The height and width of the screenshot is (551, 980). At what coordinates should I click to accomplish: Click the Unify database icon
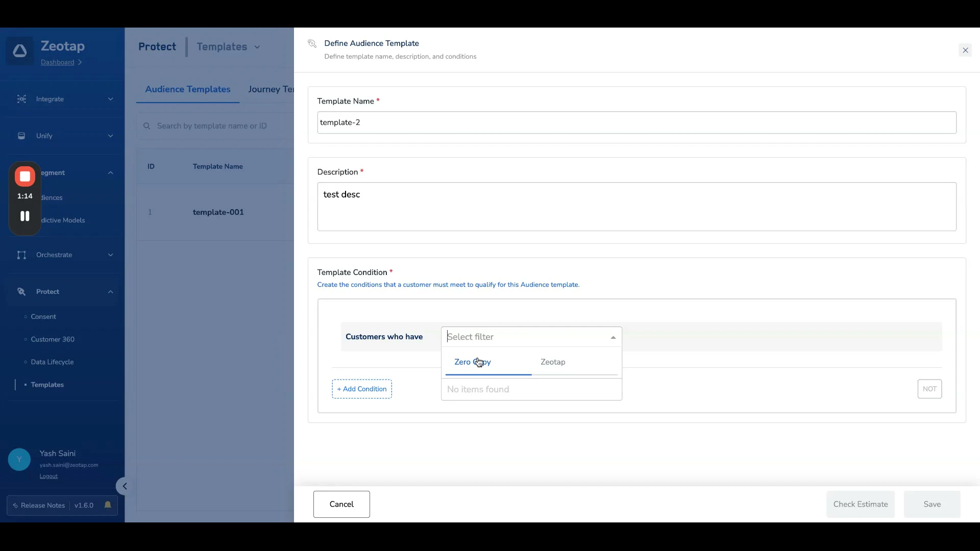click(x=21, y=136)
